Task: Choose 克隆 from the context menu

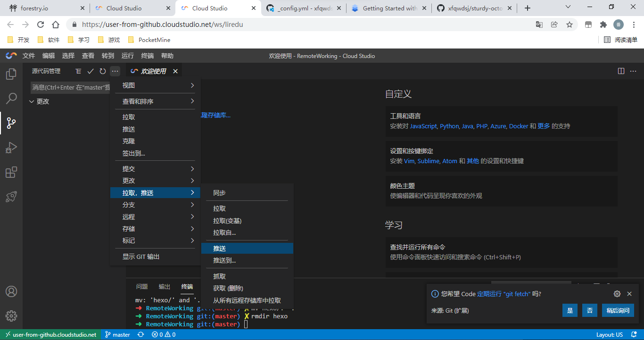Action: coord(155,141)
